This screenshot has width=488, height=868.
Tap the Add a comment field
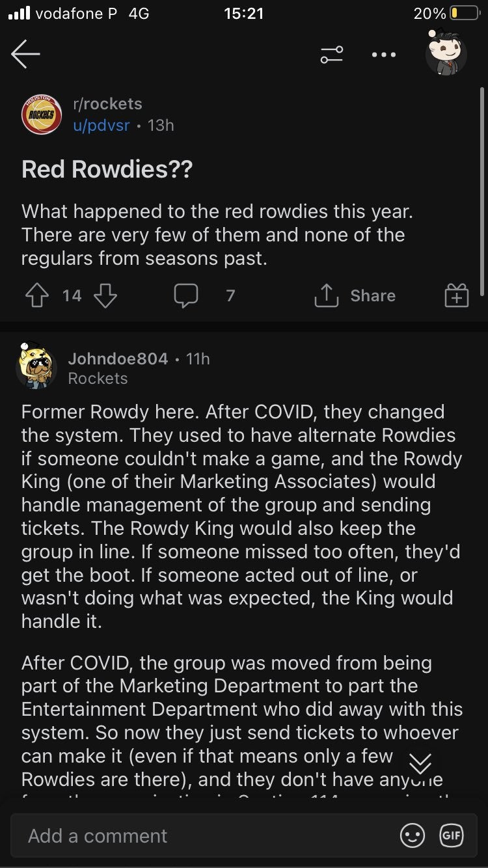195,836
